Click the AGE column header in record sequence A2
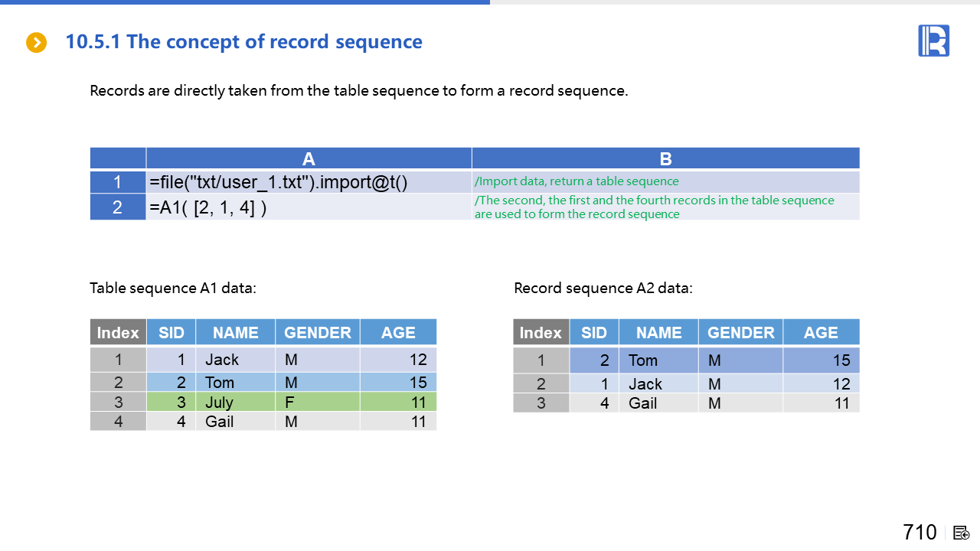The width and height of the screenshot is (980, 551). tap(821, 332)
